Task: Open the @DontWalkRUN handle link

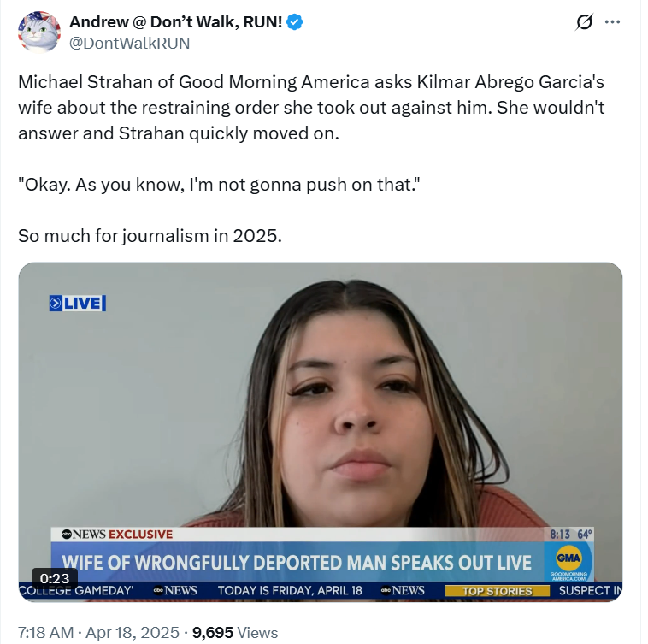Action: pos(129,44)
